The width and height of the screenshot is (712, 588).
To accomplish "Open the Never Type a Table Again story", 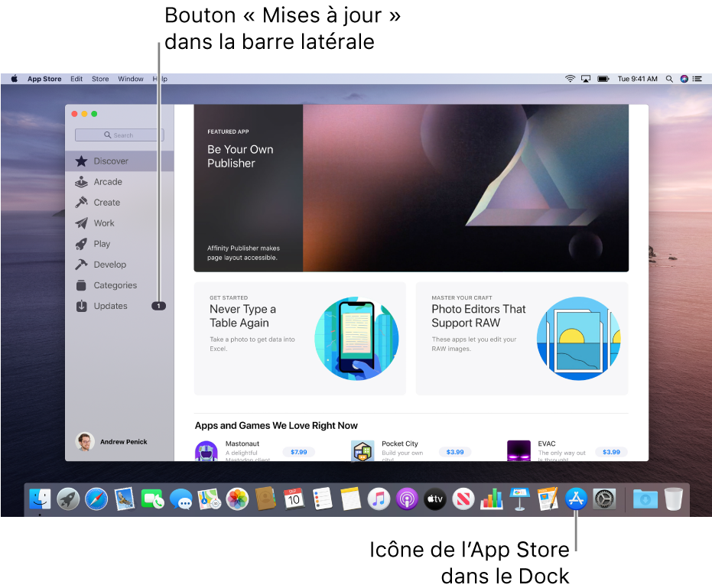I will pos(300,338).
